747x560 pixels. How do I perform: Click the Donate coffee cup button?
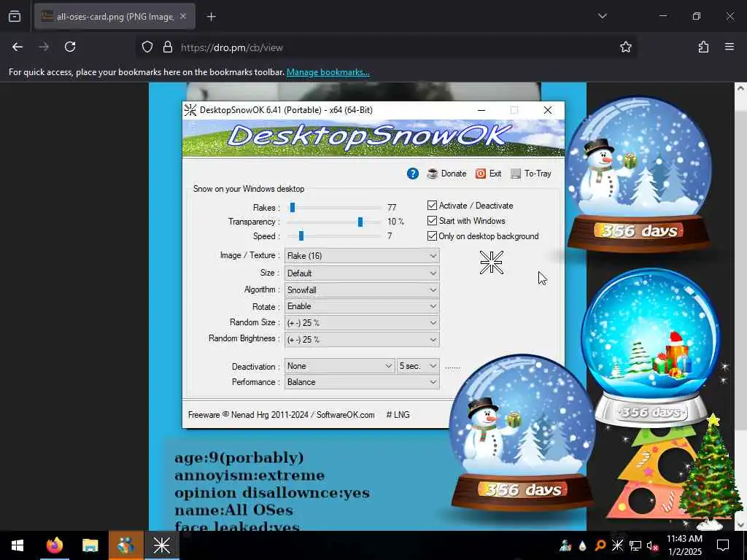[x=446, y=174]
